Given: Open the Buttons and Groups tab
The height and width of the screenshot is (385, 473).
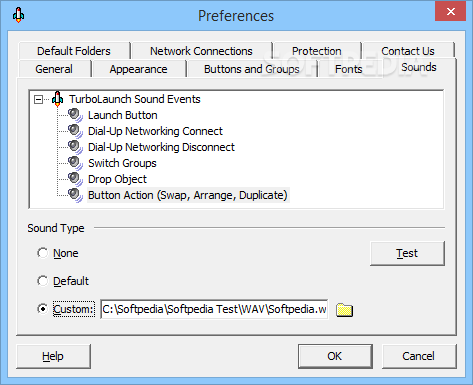Looking at the screenshot, I should (252, 69).
